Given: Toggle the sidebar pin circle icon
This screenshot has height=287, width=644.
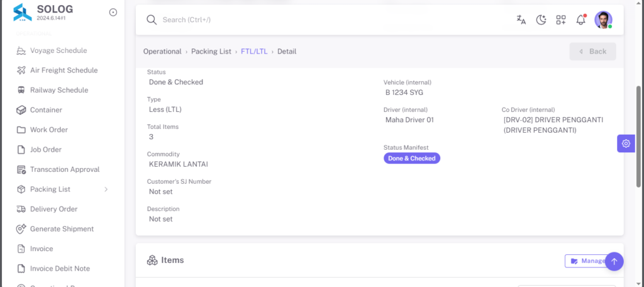Looking at the screenshot, I should pos(113,13).
